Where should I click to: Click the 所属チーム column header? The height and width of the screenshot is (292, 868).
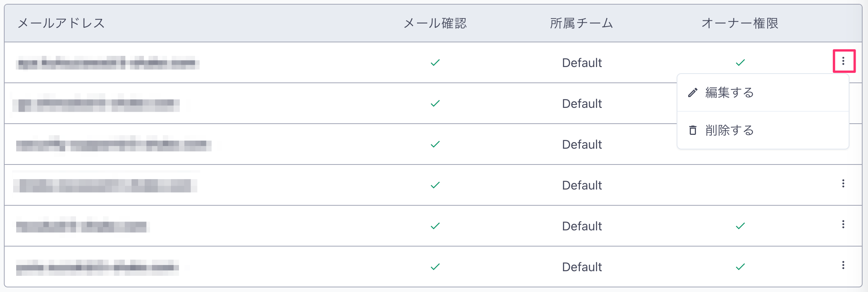(582, 23)
